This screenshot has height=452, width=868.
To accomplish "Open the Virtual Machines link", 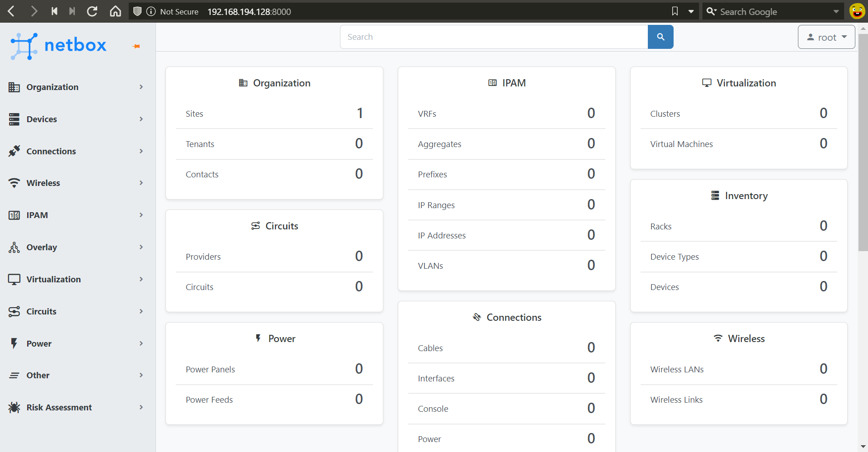I will (681, 144).
